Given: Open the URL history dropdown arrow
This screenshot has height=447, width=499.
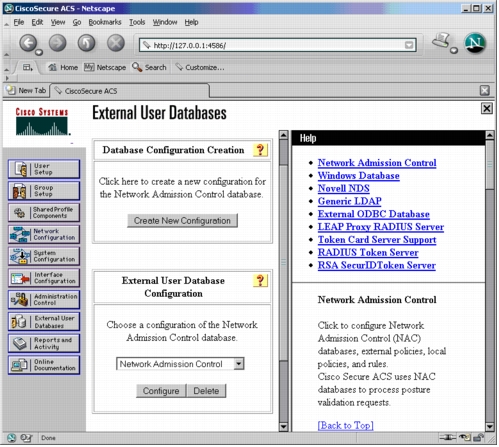Looking at the screenshot, I should (409, 45).
